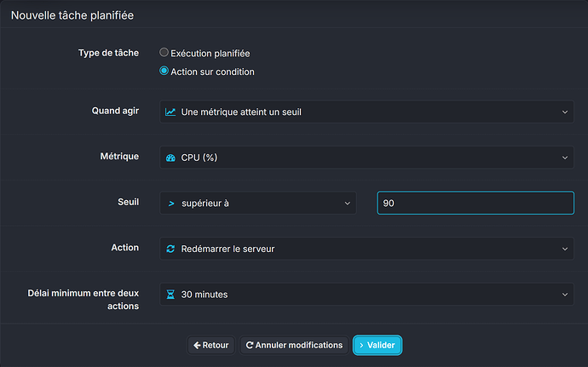Click the hourglass icon beside 30 minutes
588x367 pixels.
[x=170, y=295]
